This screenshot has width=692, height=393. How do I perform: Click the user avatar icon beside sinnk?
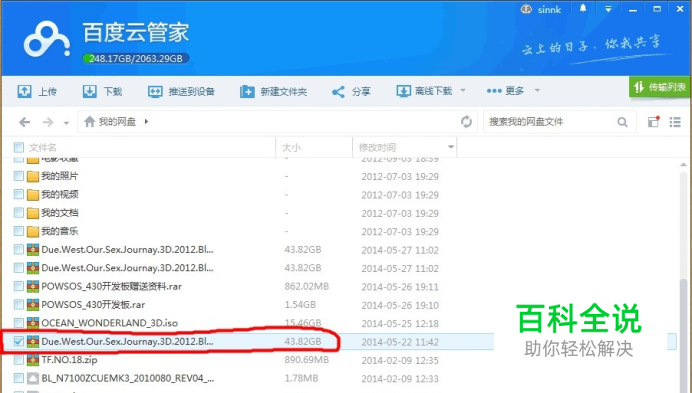point(526,9)
